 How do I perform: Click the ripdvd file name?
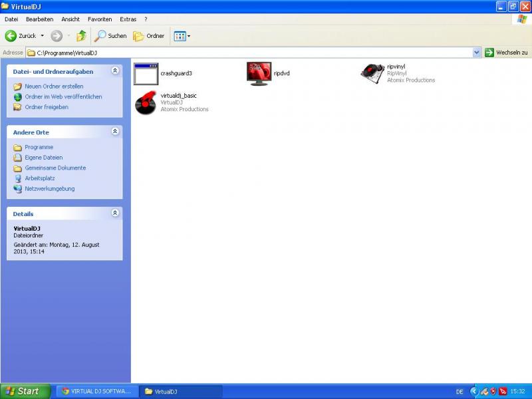281,73
